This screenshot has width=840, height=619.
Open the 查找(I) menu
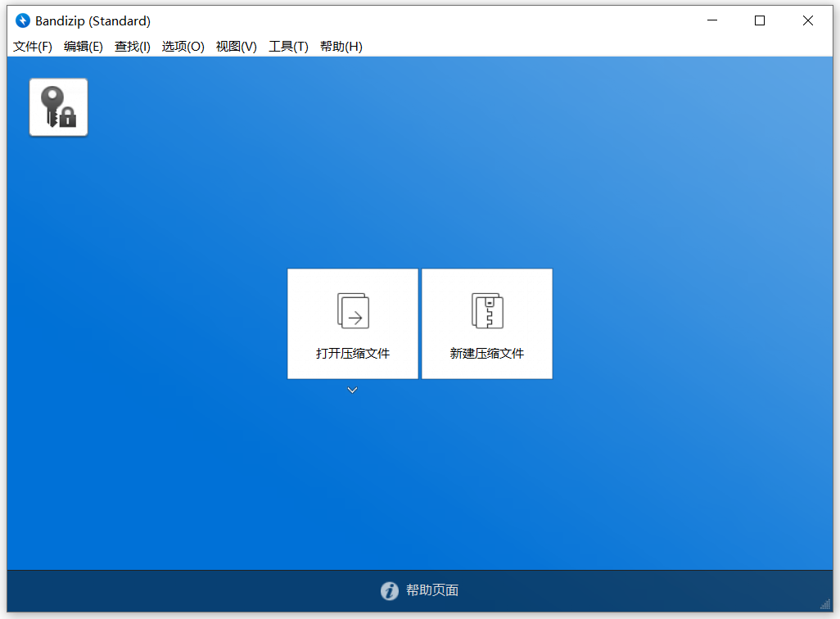click(133, 47)
